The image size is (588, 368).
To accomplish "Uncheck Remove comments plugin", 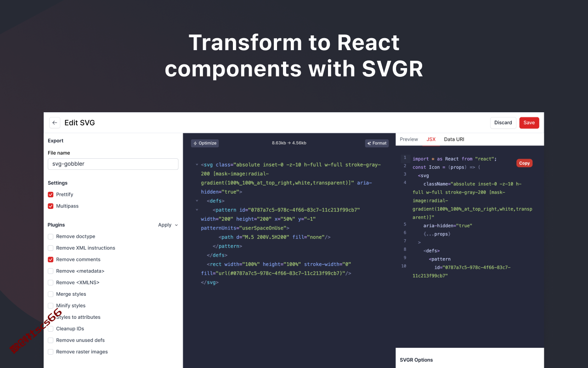I will 51,259.
